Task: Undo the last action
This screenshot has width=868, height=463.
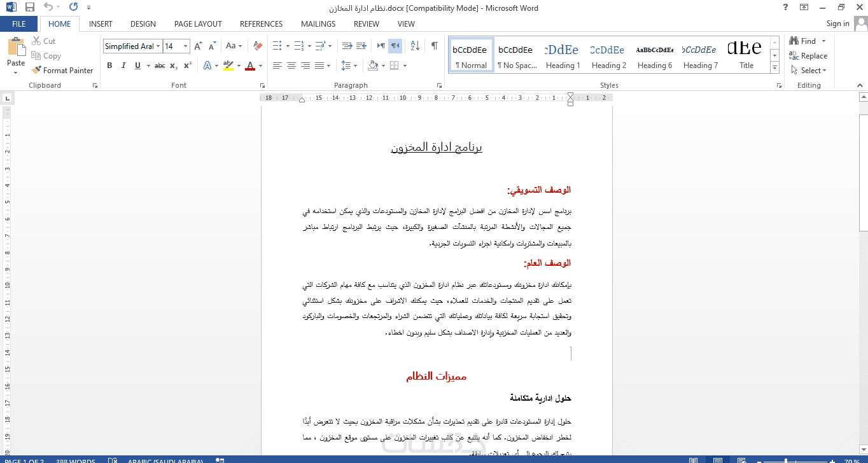Action: pos(49,8)
